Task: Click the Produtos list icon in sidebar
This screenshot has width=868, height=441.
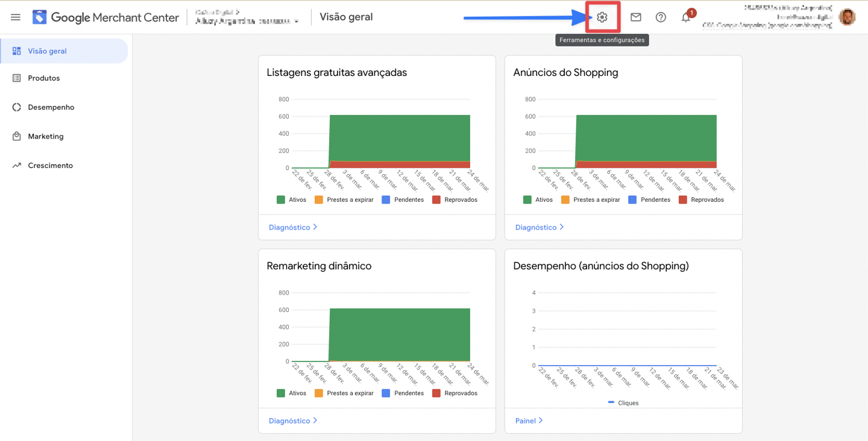Action: point(17,78)
